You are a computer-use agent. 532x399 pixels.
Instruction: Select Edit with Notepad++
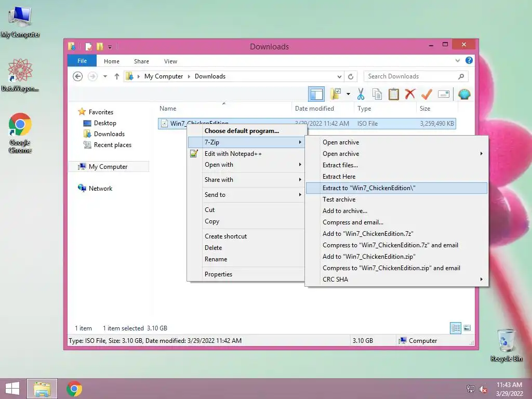(x=246, y=154)
